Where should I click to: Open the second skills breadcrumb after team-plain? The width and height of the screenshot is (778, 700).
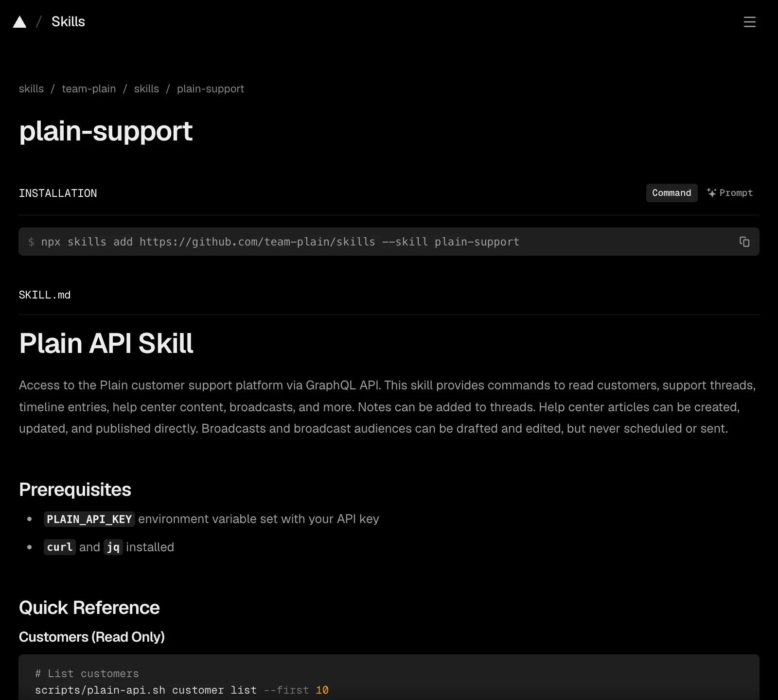pyautogui.click(x=146, y=89)
